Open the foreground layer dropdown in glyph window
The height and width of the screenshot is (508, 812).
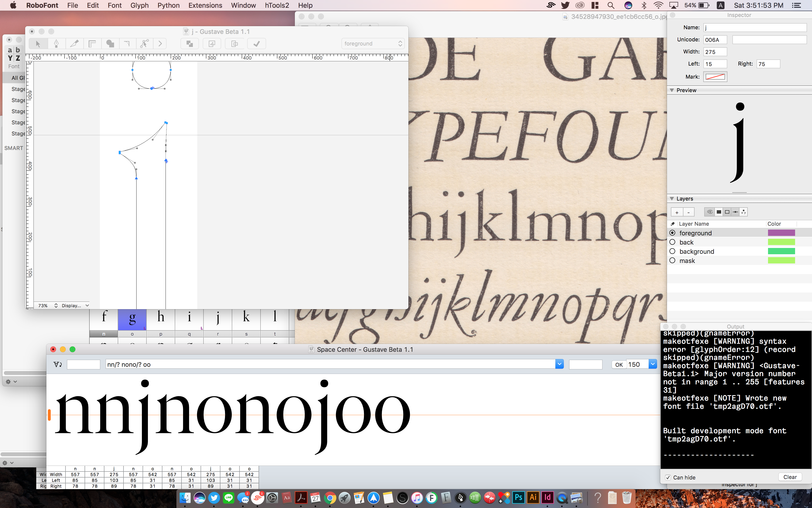373,44
